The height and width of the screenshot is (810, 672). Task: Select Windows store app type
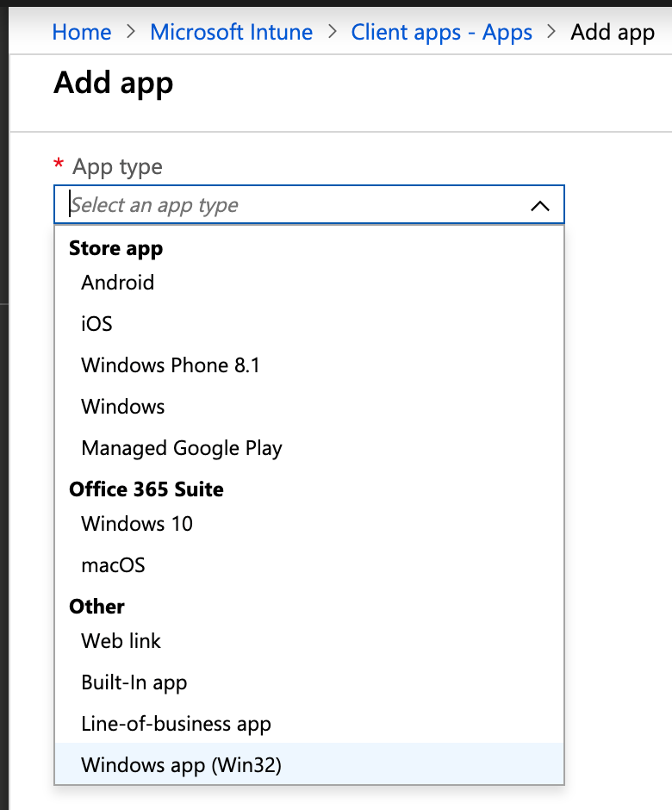[309, 407]
